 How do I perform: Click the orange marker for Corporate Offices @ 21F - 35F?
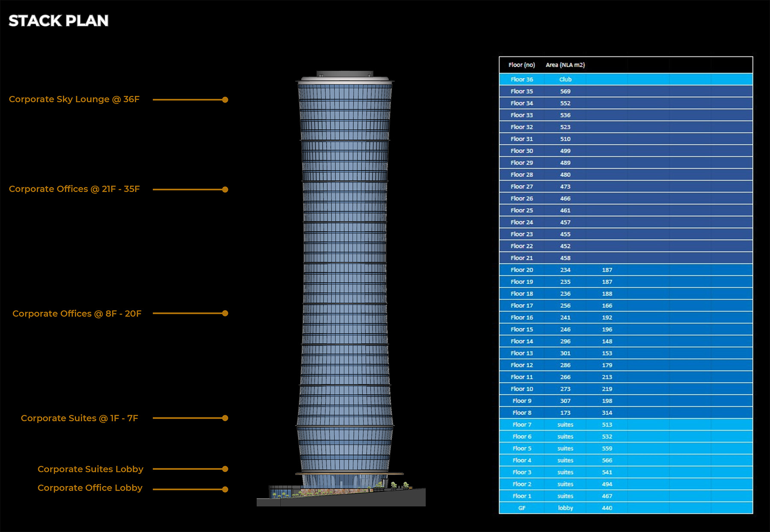point(225,189)
